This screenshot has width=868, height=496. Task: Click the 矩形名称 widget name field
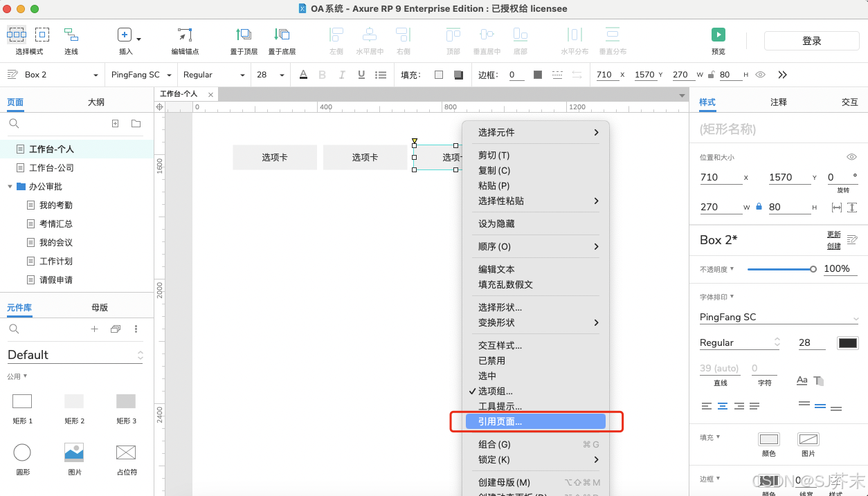pos(779,129)
